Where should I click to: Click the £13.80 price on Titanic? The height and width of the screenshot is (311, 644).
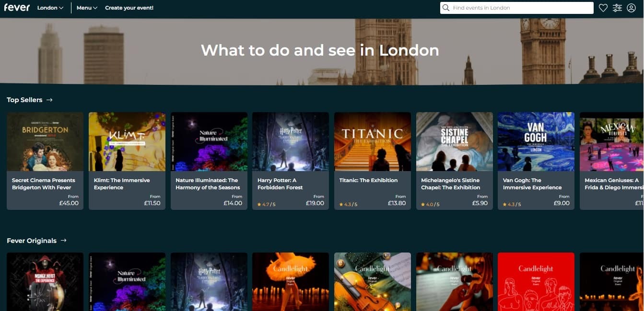click(x=397, y=203)
